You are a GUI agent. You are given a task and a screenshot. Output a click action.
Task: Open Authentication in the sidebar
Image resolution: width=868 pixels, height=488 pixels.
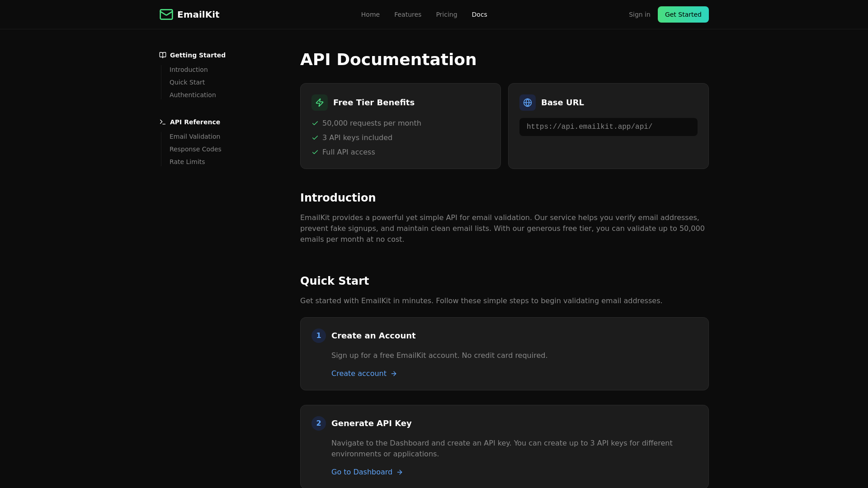(193, 95)
